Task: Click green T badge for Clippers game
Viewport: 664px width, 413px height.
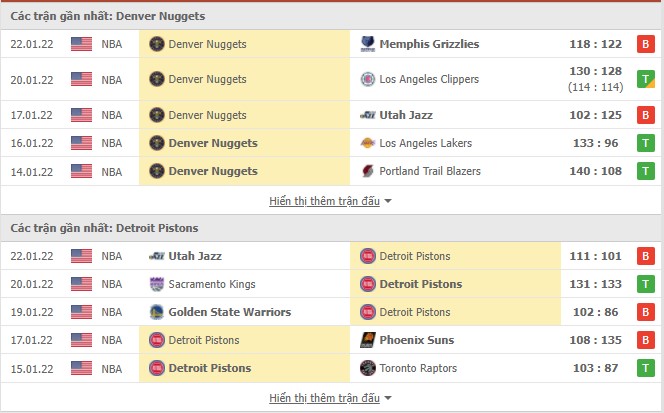Action: click(x=647, y=80)
